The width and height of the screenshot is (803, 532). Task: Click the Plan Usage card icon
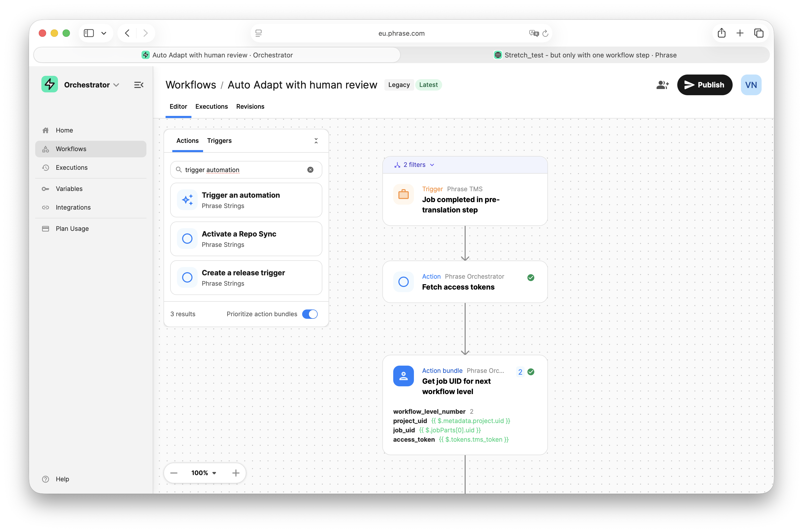pyautogui.click(x=46, y=229)
